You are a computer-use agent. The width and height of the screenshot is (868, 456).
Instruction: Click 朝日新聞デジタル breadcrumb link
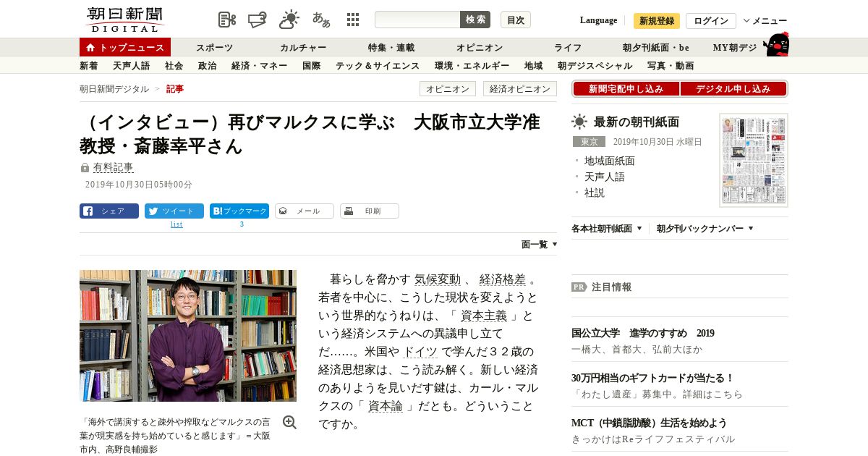click(x=114, y=89)
